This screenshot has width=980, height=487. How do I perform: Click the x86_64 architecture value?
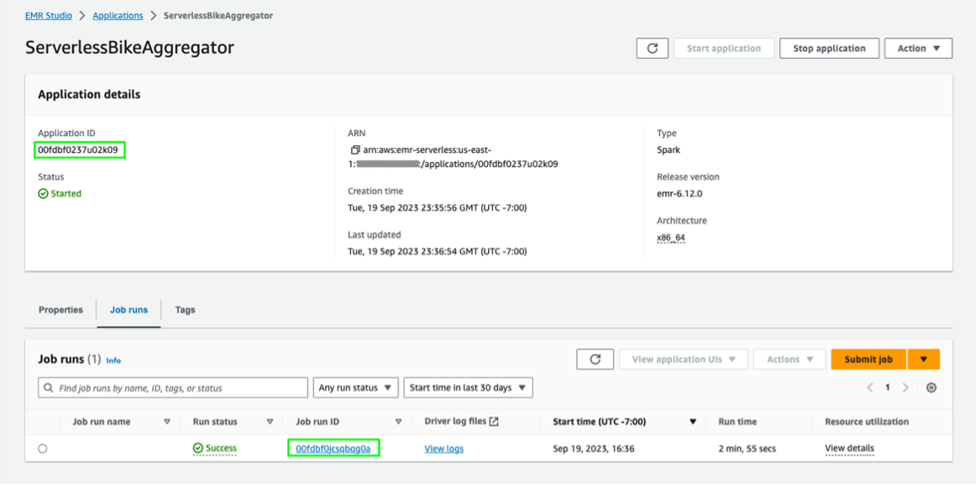pyautogui.click(x=671, y=238)
